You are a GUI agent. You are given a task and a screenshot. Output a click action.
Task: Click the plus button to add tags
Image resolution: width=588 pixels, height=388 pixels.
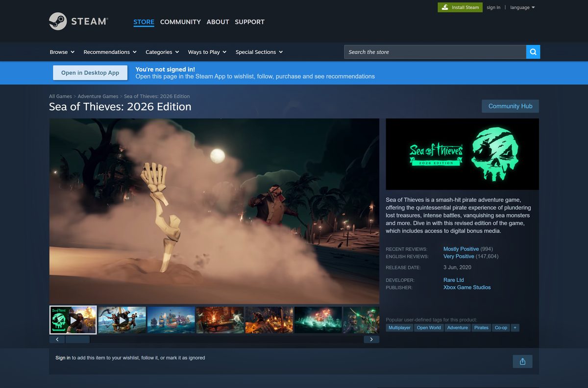coord(514,328)
